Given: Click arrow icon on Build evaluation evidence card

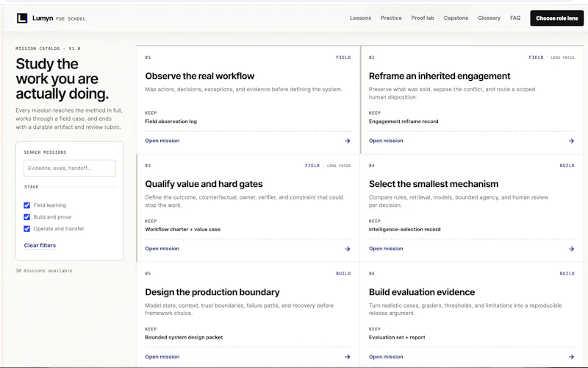Looking at the screenshot, I should click(x=571, y=357).
